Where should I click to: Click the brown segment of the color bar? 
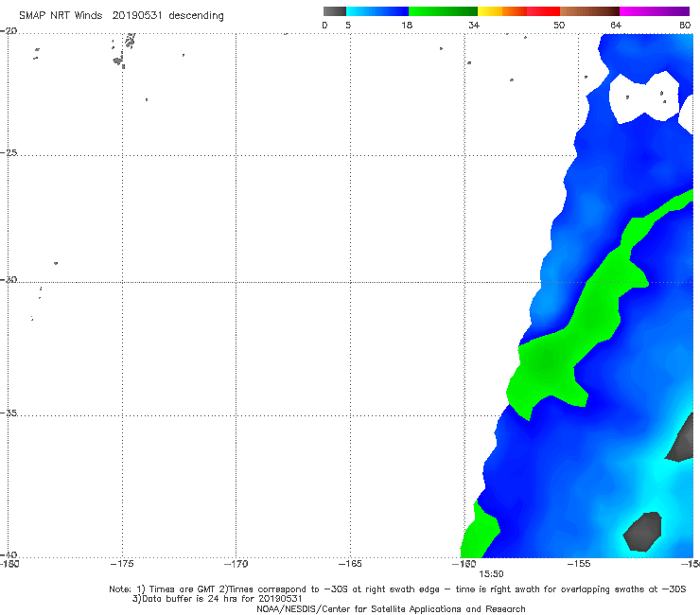point(589,11)
